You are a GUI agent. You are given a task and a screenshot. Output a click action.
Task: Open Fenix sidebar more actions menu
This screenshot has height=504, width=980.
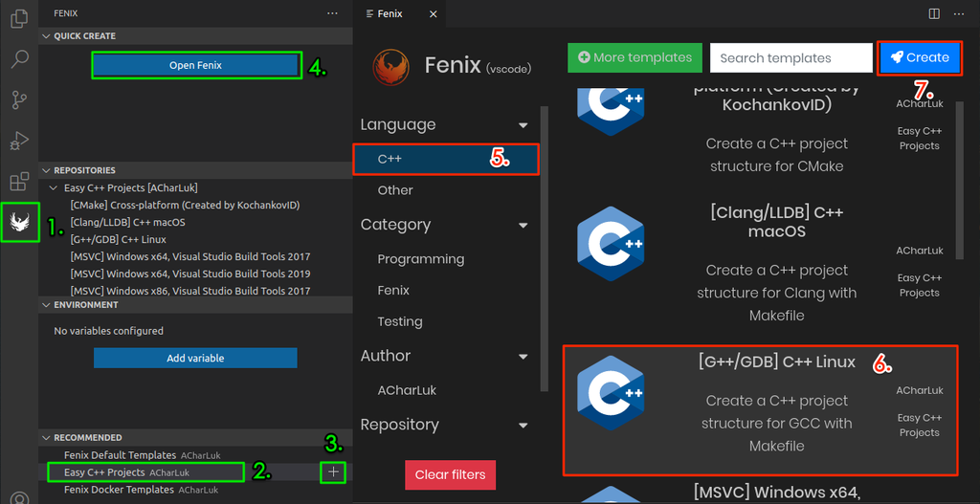point(332,13)
